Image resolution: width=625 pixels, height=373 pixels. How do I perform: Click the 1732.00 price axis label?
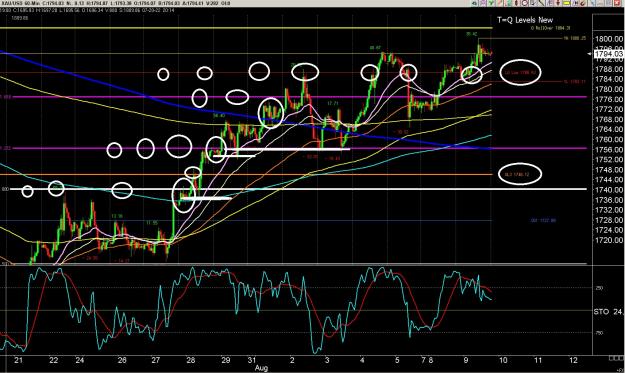point(608,210)
